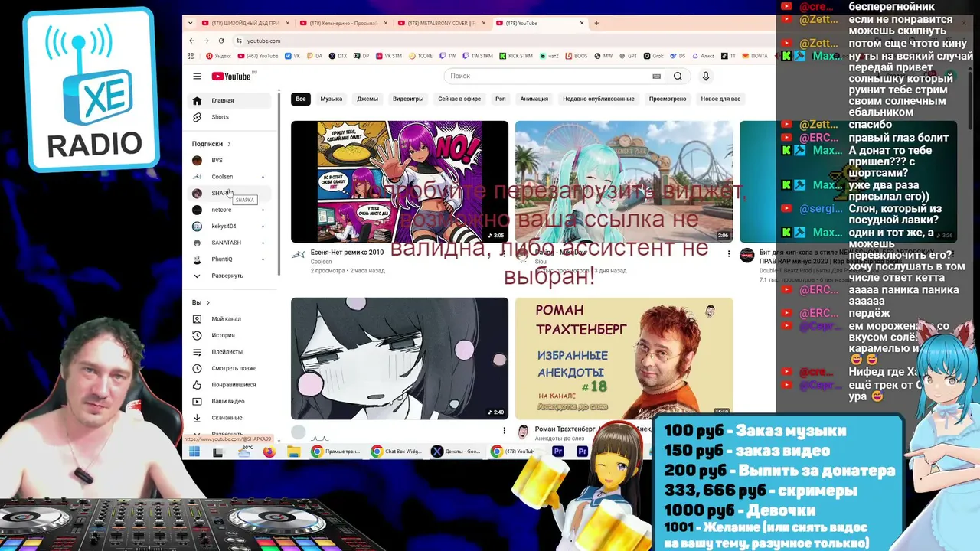Open the browser apps grid in bookmarks bar
This screenshot has height=551, width=980.
point(191,56)
